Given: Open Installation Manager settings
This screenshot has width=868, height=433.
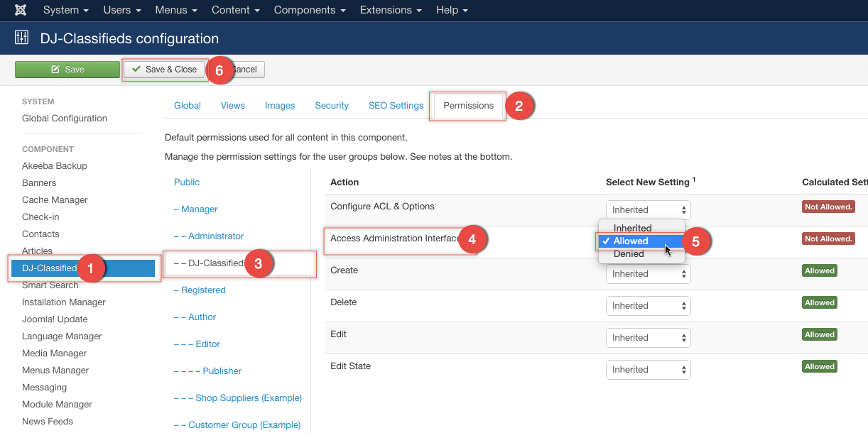Looking at the screenshot, I should [64, 302].
